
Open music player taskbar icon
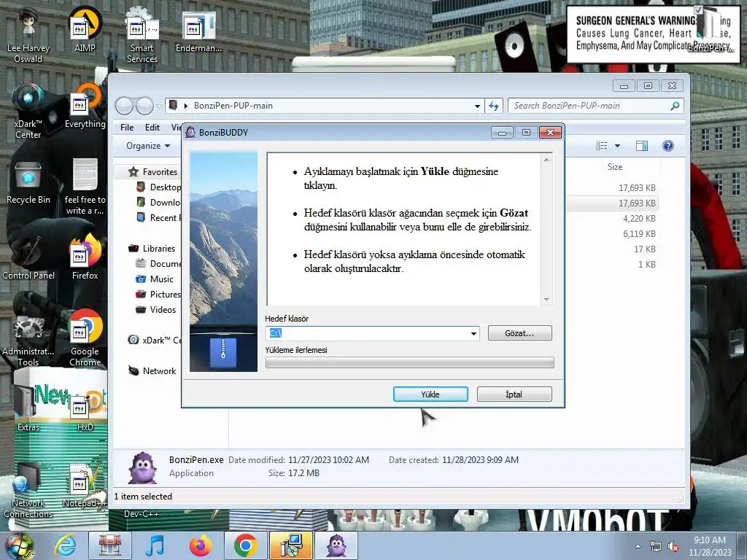(x=155, y=545)
